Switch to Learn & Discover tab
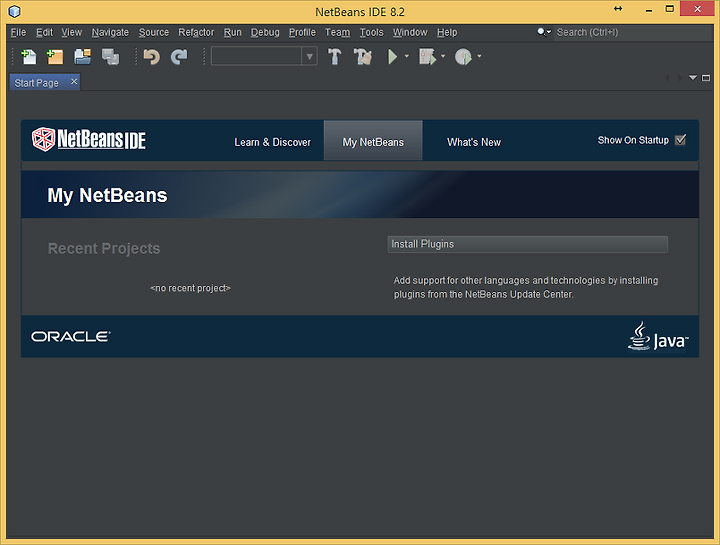 272,142
